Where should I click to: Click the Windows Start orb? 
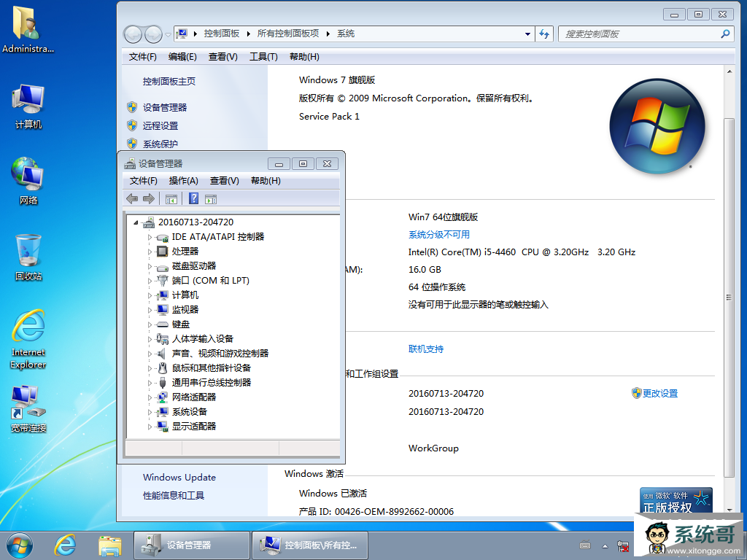pos(19,545)
